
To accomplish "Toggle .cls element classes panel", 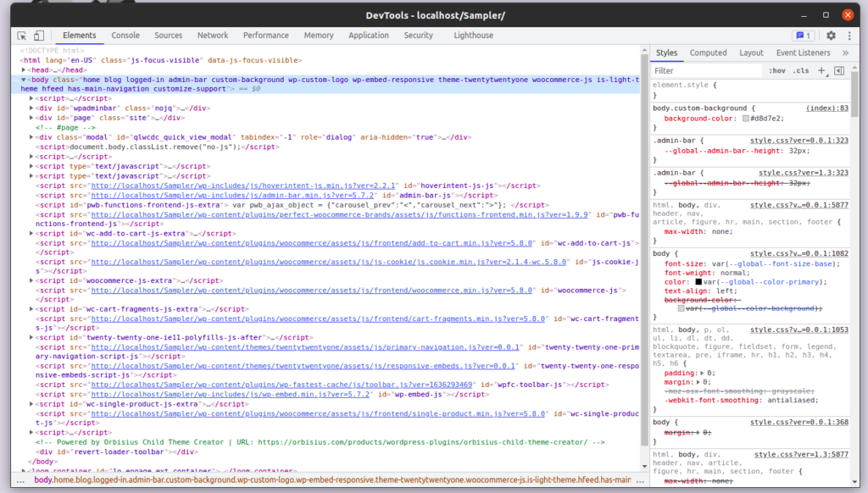I will point(800,71).
